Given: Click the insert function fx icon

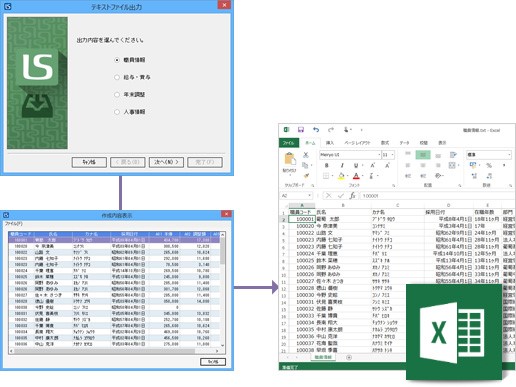Looking at the screenshot, I should point(352,196).
